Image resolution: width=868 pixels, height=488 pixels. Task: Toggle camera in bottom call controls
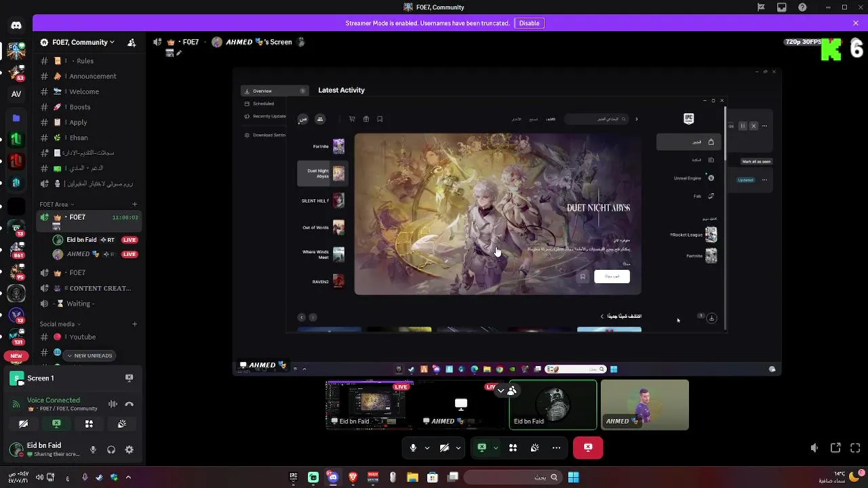point(444,447)
